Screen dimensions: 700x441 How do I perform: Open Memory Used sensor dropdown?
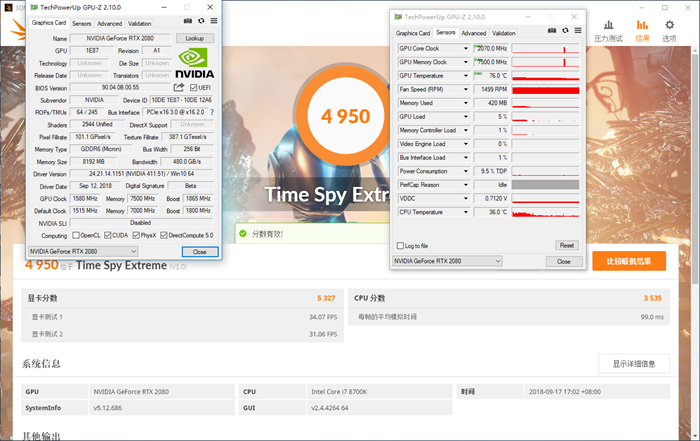point(465,103)
